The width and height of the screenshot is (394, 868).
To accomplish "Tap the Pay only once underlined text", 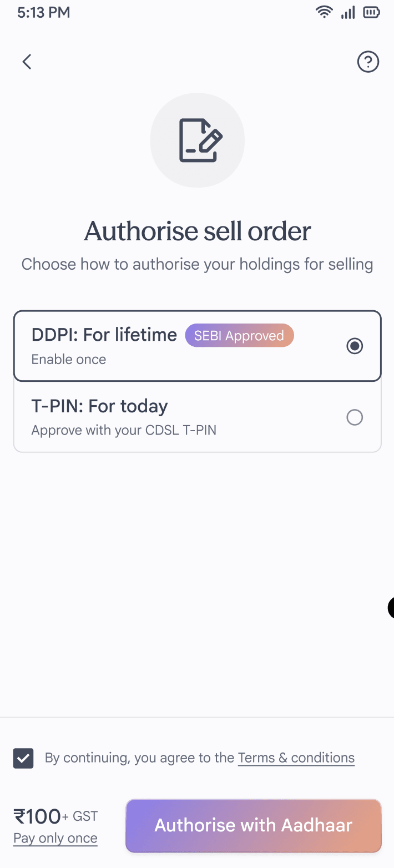I will (x=55, y=838).
